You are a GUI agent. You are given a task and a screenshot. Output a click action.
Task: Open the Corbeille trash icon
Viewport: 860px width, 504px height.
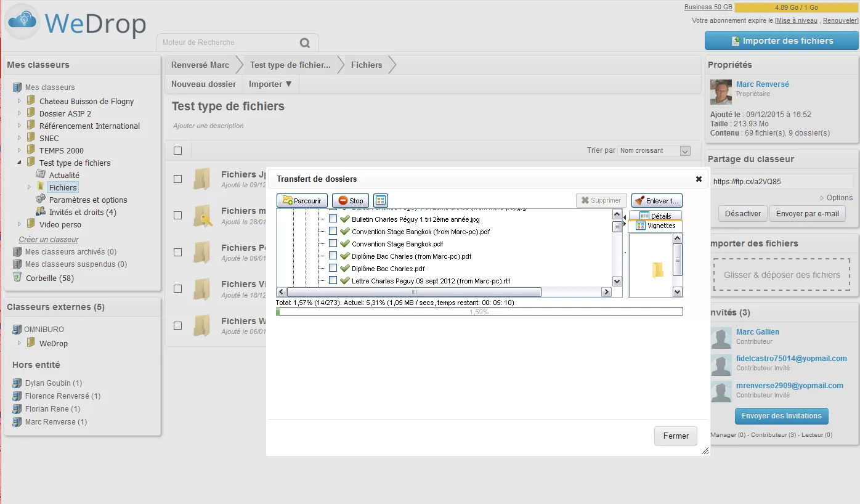pyautogui.click(x=17, y=278)
